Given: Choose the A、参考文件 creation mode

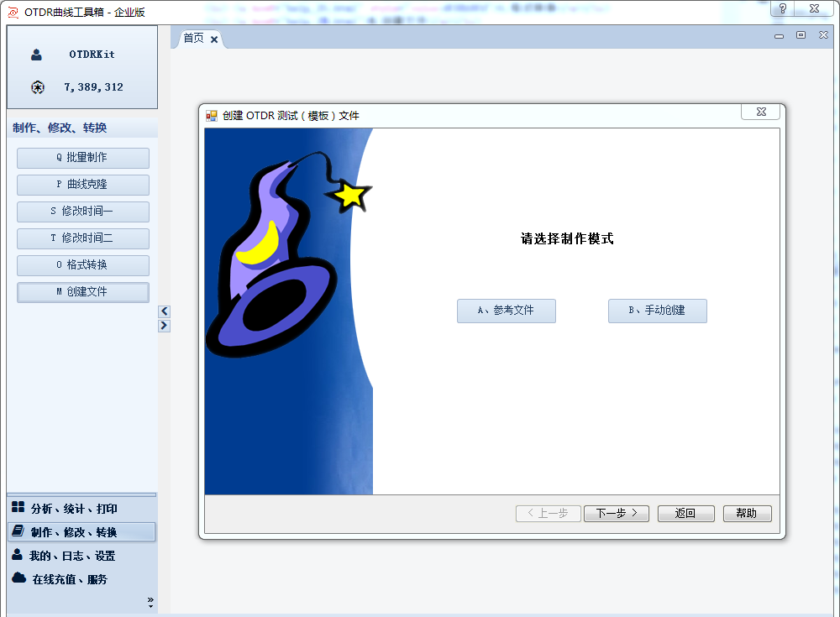Looking at the screenshot, I should click(x=506, y=311).
